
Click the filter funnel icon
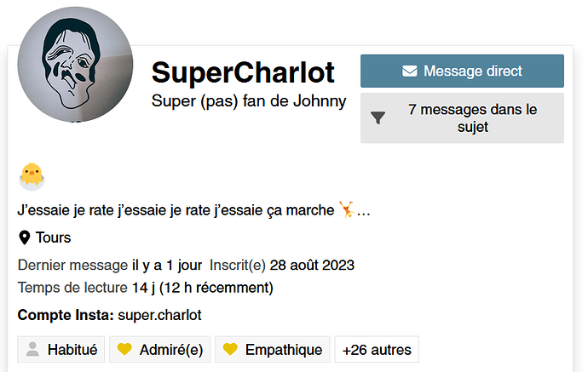(378, 118)
